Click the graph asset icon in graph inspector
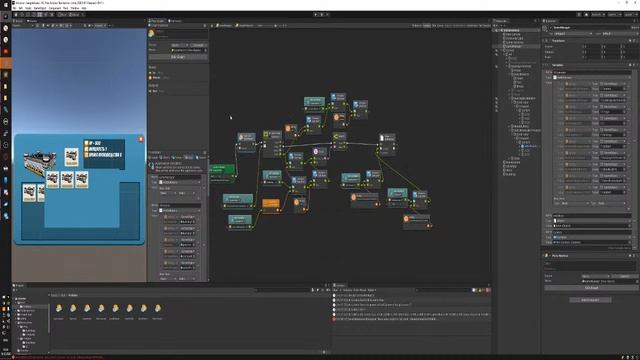Image resolution: width=640 pixels, height=360 pixels. tap(151, 33)
